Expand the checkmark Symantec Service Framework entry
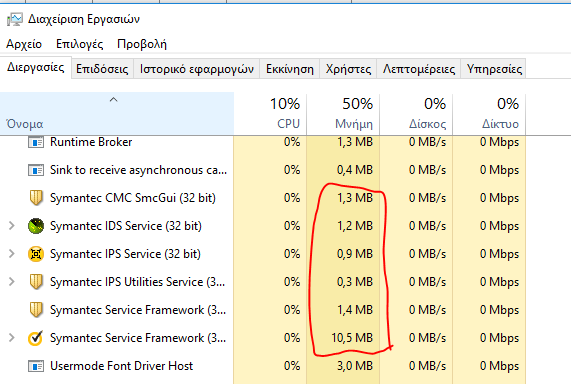The width and height of the screenshot is (571, 384). click(12, 338)
